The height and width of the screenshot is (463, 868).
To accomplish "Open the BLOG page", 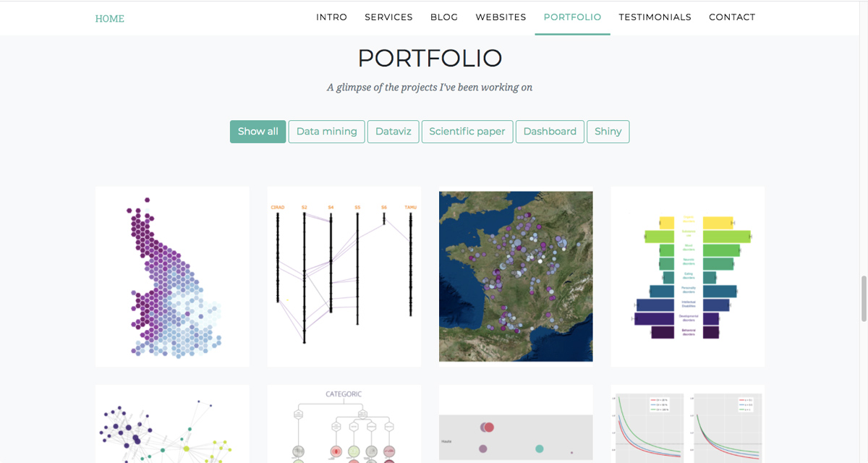I will tap(443, 17).
